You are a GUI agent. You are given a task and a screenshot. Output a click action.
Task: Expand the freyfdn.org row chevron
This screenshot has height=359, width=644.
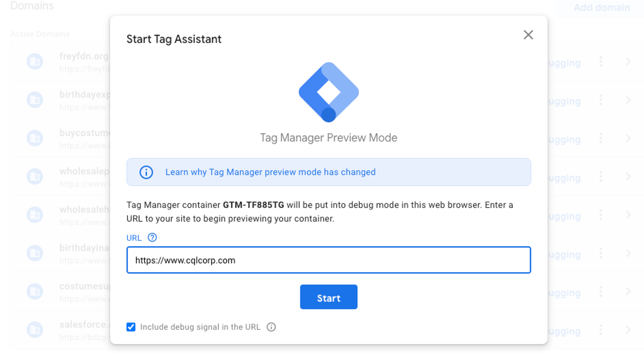(628, 62)
